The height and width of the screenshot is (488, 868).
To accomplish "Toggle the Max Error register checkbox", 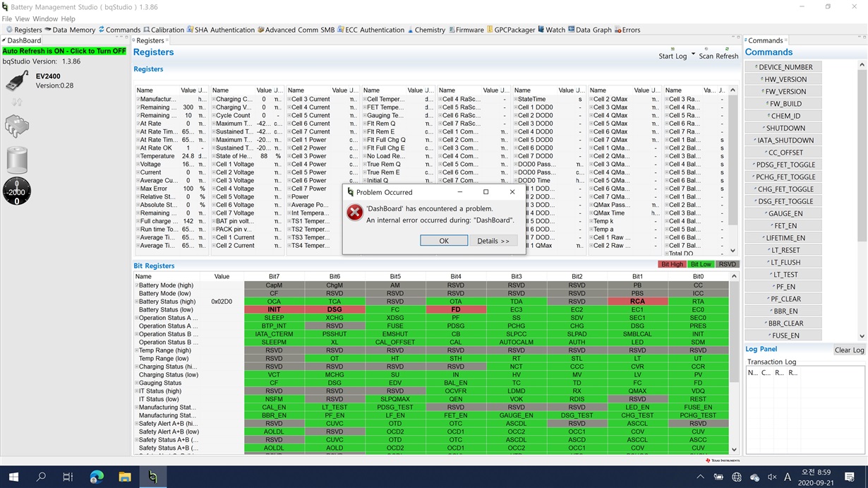I will [x=138, y=189].
